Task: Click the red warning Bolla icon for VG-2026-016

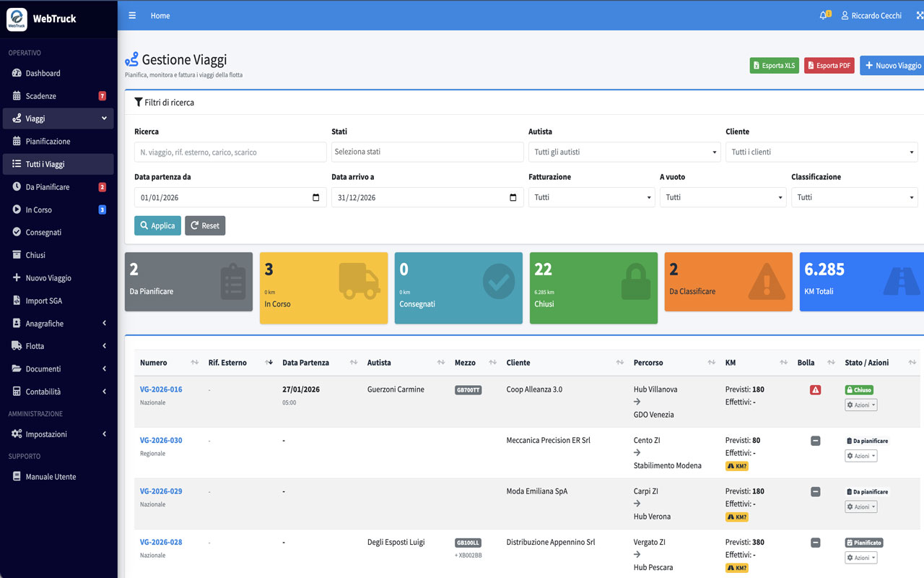Action: click(x=815, y=390)
